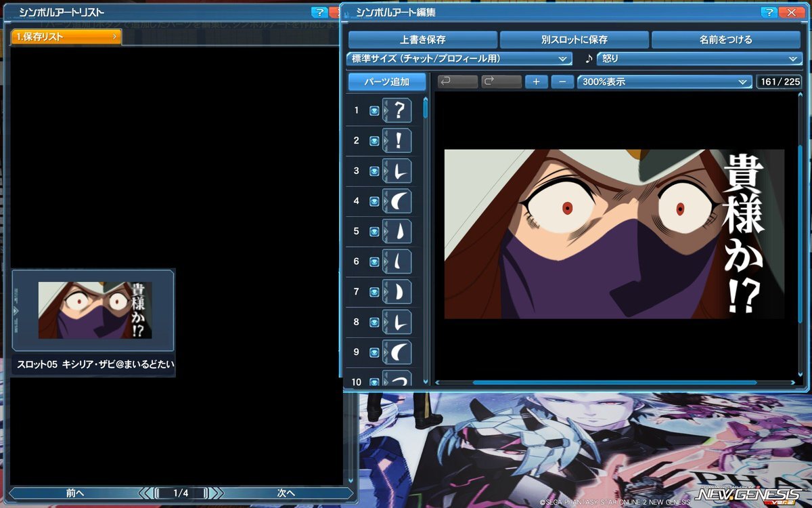Toggle visibility of layer 5

click(x=374, y=232)
